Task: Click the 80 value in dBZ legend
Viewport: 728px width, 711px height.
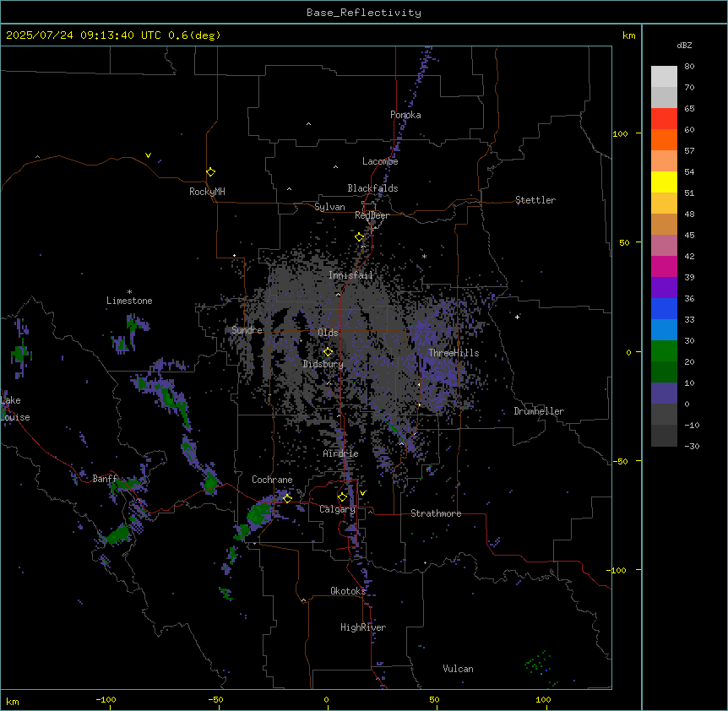Action: coord(689,67)
